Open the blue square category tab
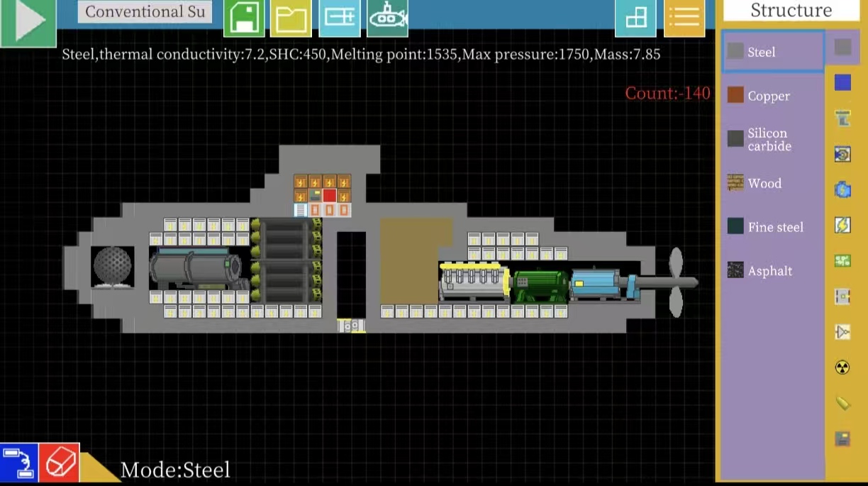 (842, 83)
